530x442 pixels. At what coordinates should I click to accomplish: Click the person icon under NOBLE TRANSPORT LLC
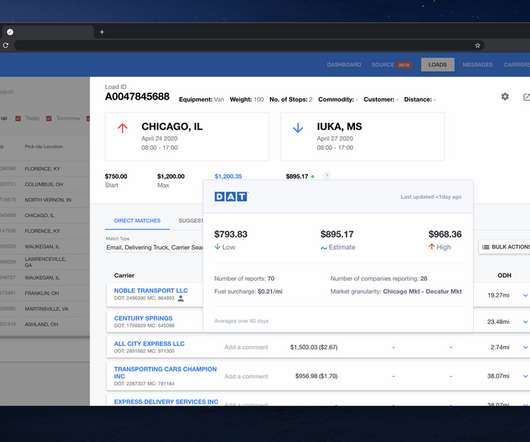181,298
